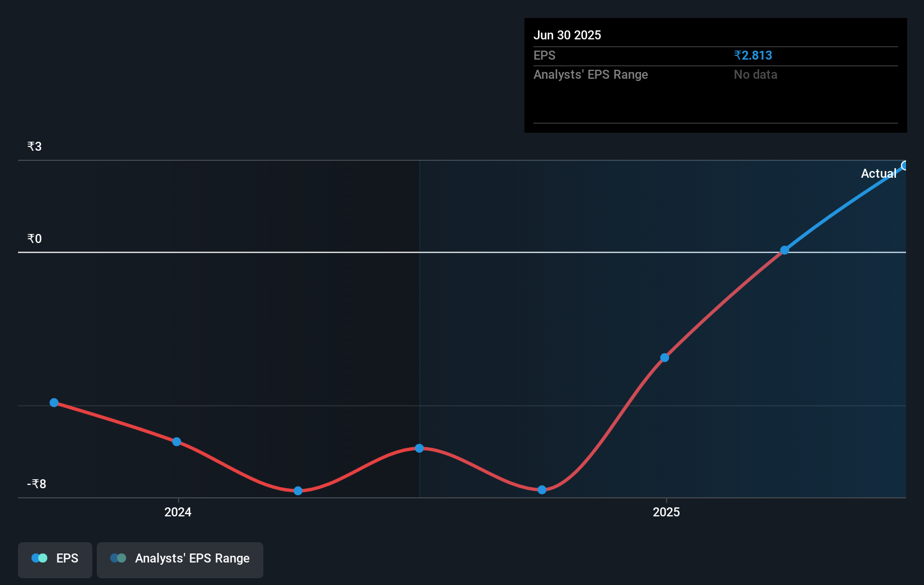The image size is (924, 585).
Task: Click the first EPS data point on the left
Action: click(54, 403)
